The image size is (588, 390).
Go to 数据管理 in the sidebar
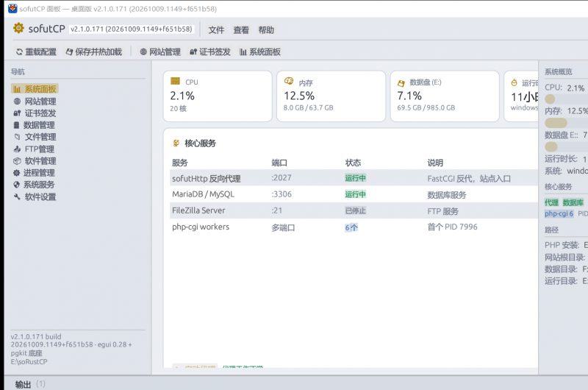pos(34,125)
